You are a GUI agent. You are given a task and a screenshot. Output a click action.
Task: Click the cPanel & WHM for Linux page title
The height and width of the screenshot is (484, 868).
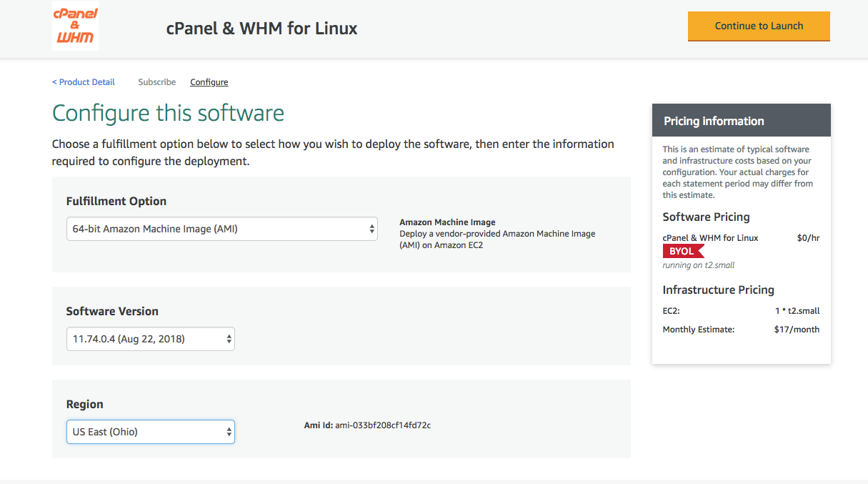pos(261,29)
